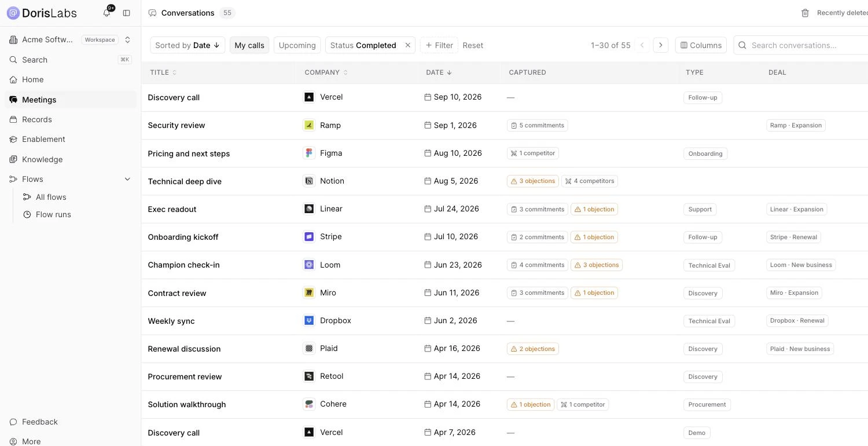Click the 4 competitors tag on Notion row
The width and height of the screenshot is (868, 446).
click(x=589, y=181)
